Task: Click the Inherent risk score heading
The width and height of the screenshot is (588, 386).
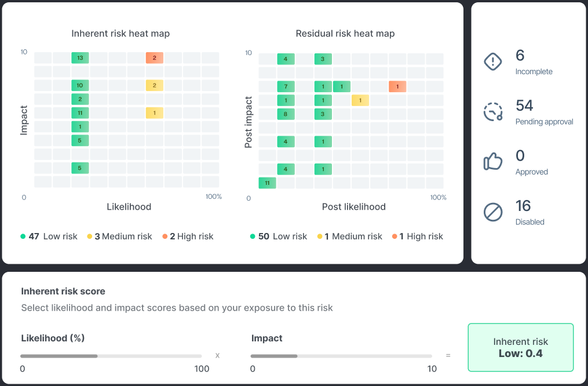Action: tap(63, 292)
